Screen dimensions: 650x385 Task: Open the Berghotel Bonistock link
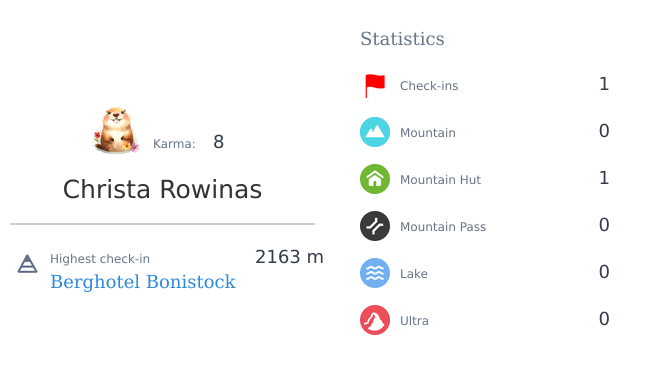tap(143, 282)
